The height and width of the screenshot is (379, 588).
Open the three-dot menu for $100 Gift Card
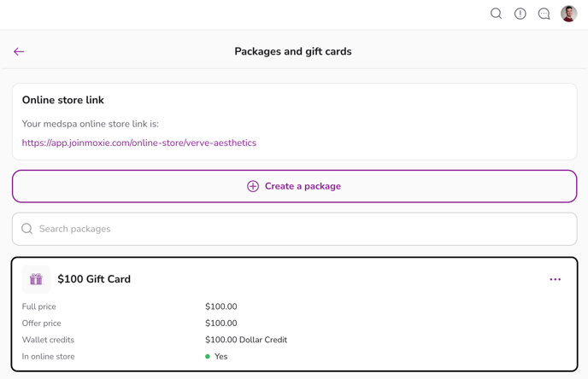556,279
